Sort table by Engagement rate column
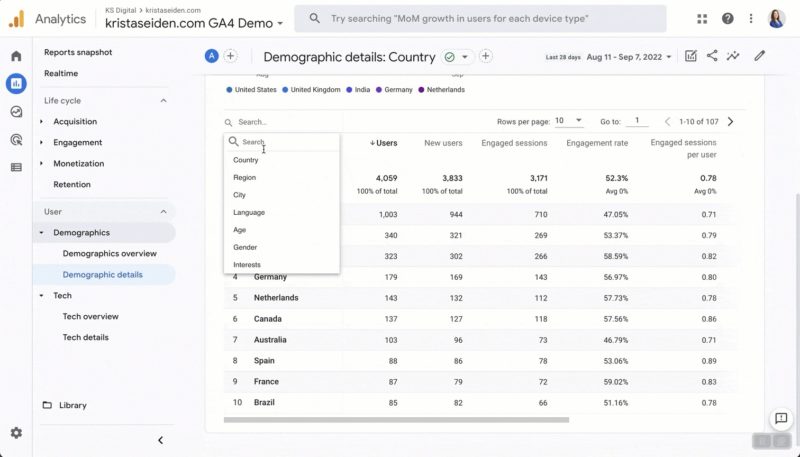Image resolution: width=800 pixels, height=457 pixels. (597, 143)
